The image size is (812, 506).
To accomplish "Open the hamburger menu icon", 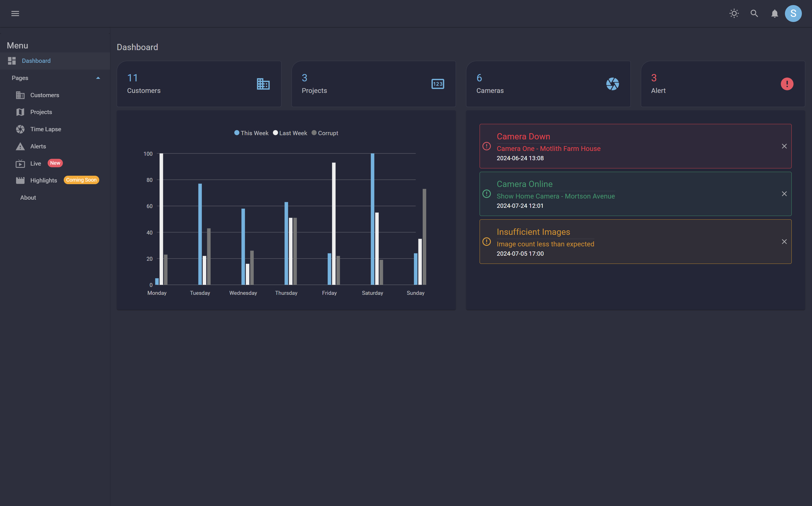I will tap(15, 14).
